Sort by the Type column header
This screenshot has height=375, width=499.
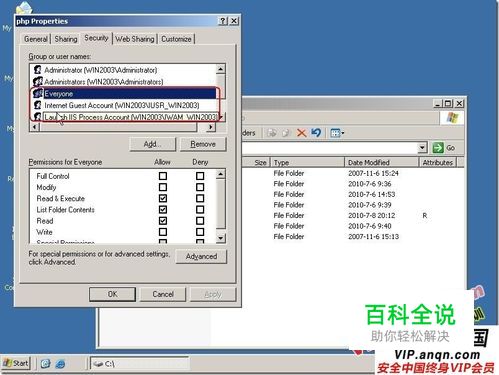pos(307,162)
